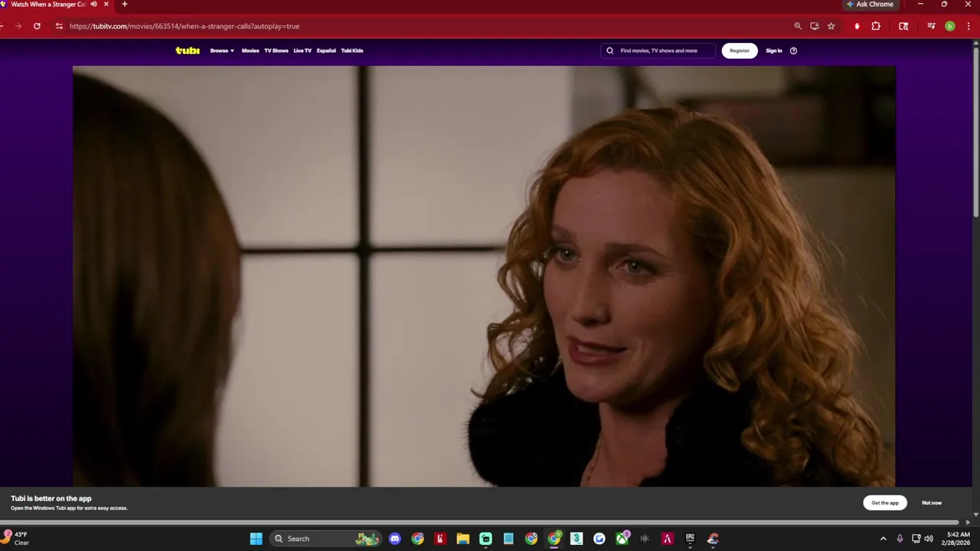Viewport: 980px width, 551px height.
Task: Open the hand-shaped blocker extension icon
Action: 857,26
